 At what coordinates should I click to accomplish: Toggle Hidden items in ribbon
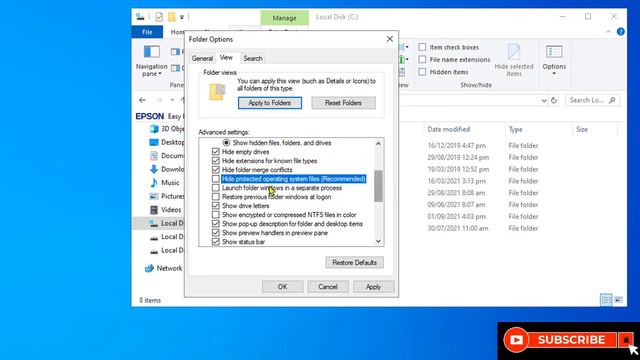coord(422,72)
